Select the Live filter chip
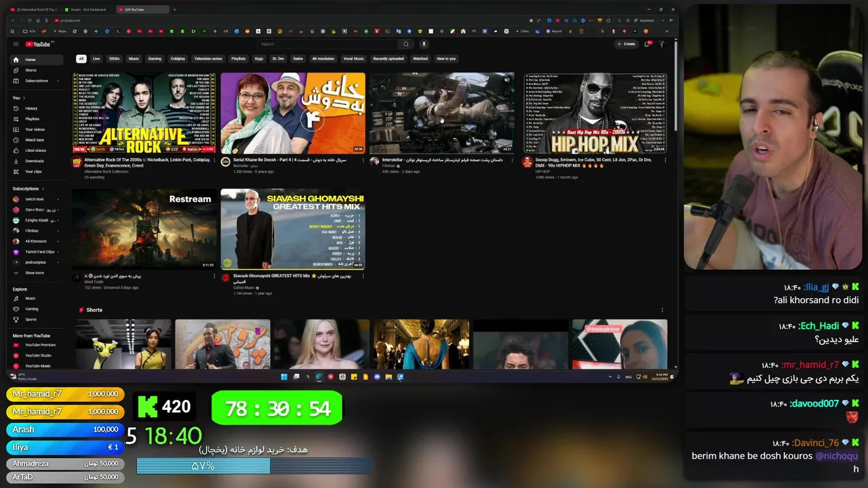Image resolution: width=868 pixels, height=488 pixels. click(x=96, y=58)
